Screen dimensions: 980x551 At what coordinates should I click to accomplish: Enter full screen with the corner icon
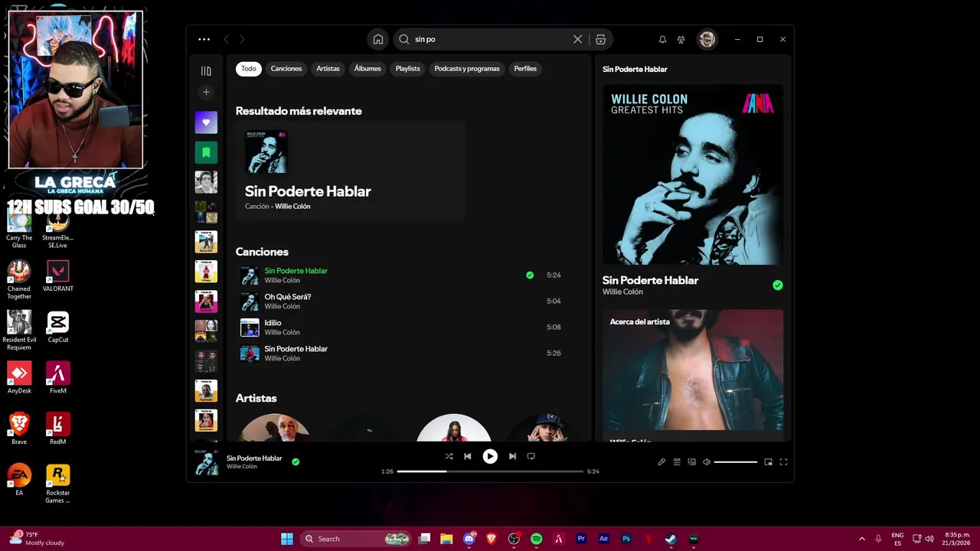tap(783, 462)
